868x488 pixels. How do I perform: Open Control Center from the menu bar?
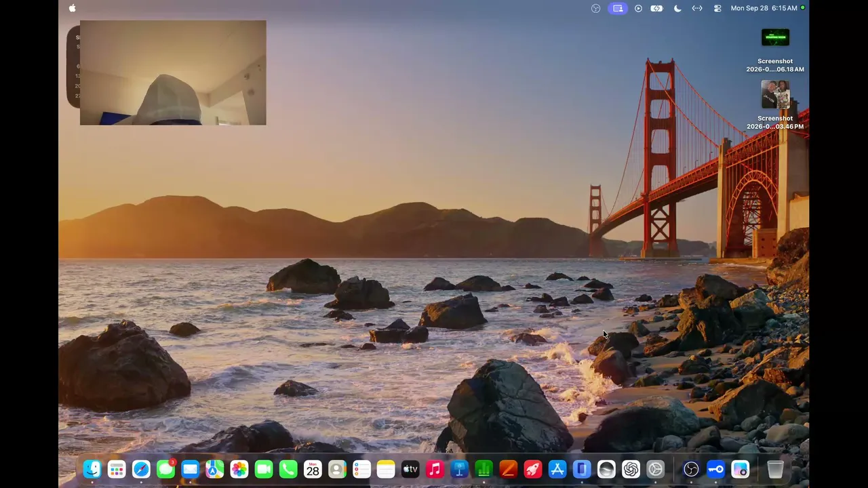pyautogui.click(x=717, y=8)
